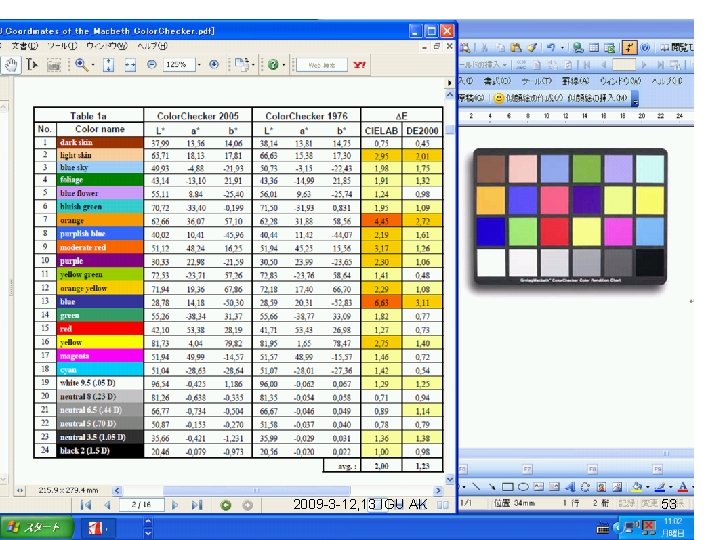Click the round zoom in plus button

coord(214,65)
